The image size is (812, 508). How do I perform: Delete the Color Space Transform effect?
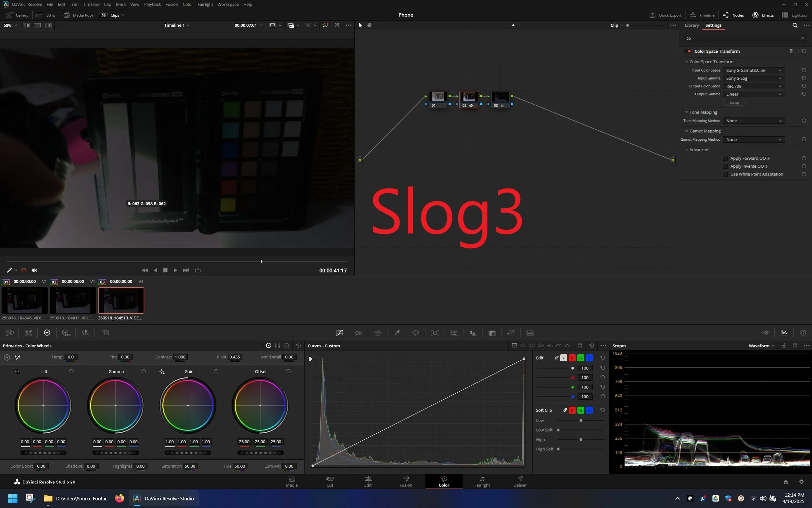[x=791, y=51]
